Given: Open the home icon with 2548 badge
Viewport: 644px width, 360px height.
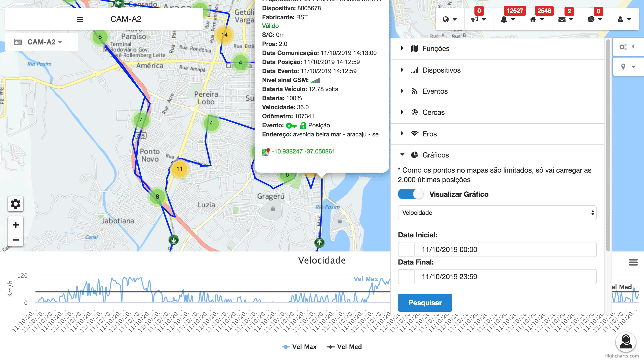Looking at the screenshot, I should pyautogui.click(x=537, y=19).
